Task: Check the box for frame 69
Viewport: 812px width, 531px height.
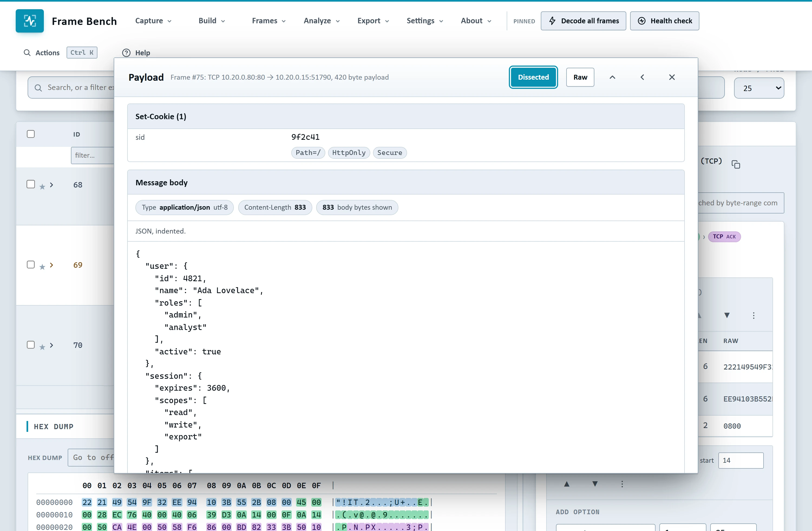Action: (x=31, y=265)
